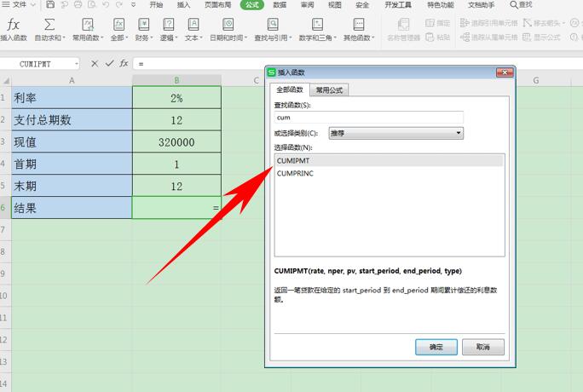Viewport: 583px width, 392px height.
Task: Click the AutoSum sigma icon
Action: (49, 25)
